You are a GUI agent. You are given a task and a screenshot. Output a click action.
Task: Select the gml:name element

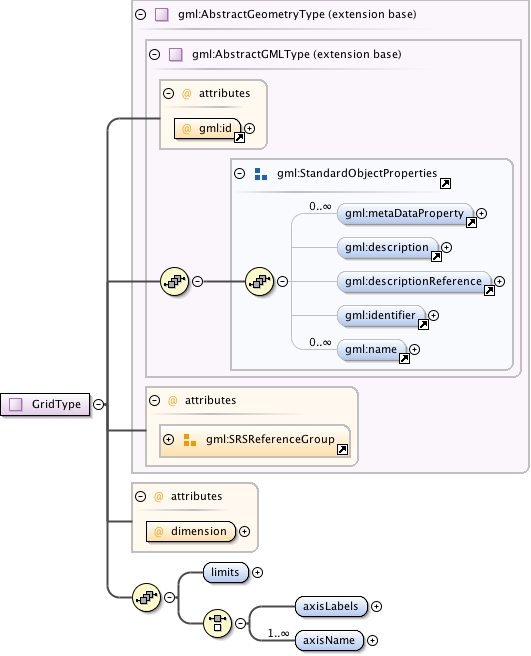pos(372,349)
